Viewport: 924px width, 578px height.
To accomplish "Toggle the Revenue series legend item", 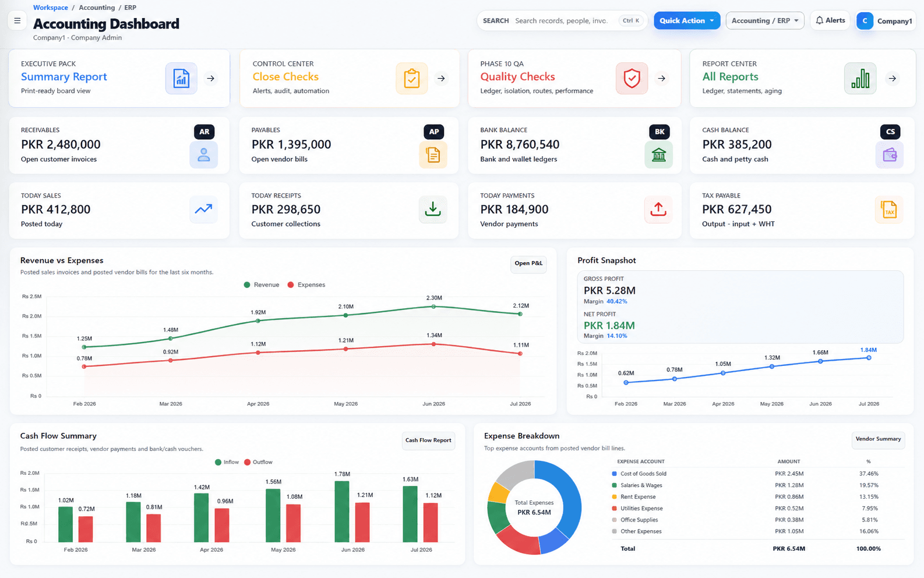I will pyautogui.click(x=262, y=285).
